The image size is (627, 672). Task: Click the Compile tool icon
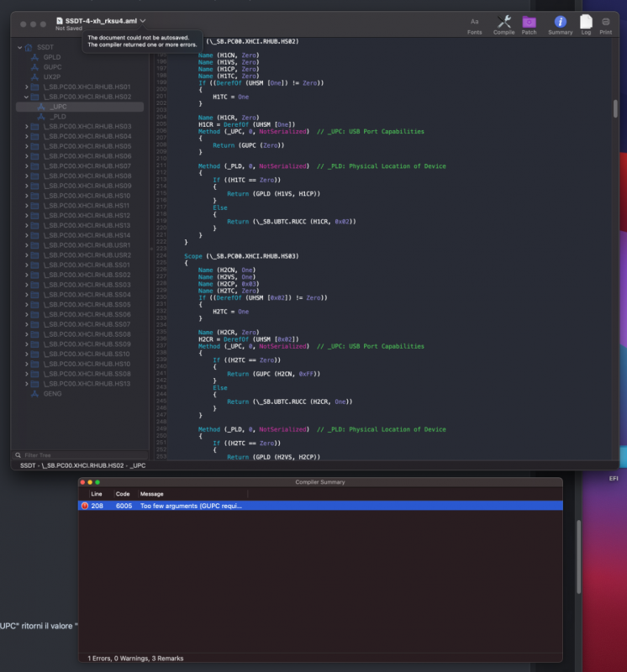click(x=503, y=24)
